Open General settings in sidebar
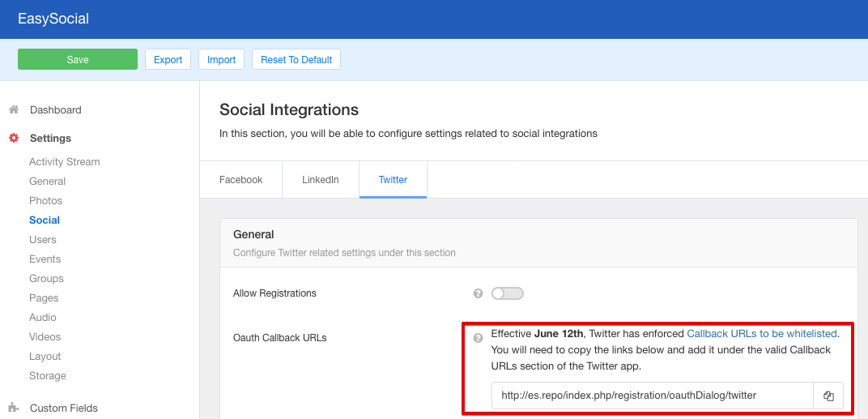 tap(48, 182)
